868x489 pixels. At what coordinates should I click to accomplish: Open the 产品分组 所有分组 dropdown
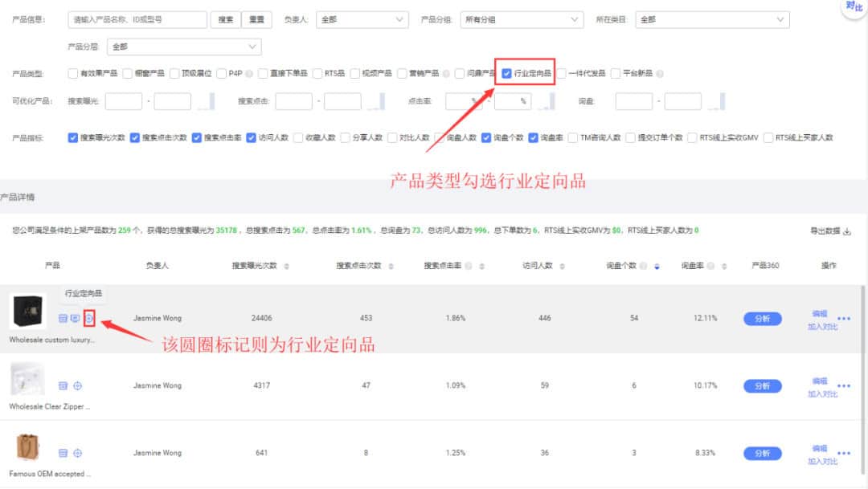(522, 19)
